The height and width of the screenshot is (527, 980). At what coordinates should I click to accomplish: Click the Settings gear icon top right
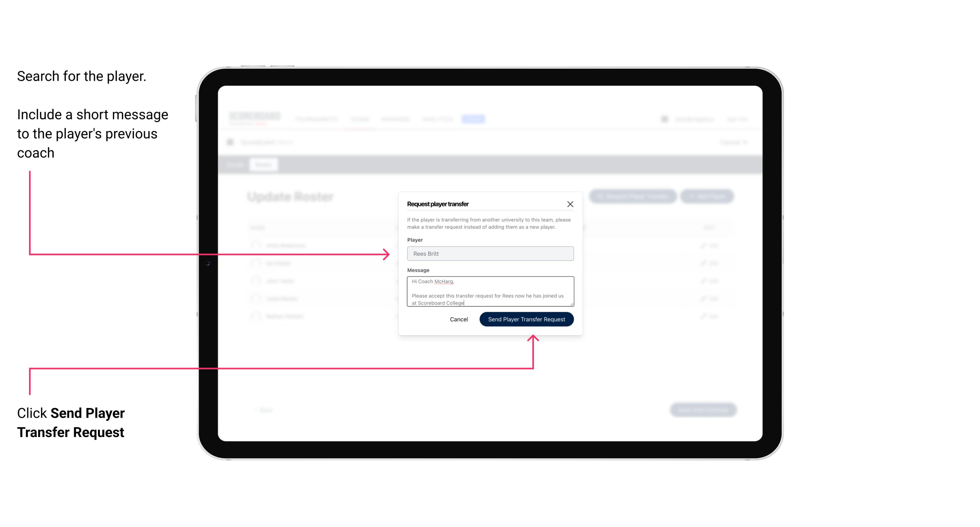coord(664,119)
